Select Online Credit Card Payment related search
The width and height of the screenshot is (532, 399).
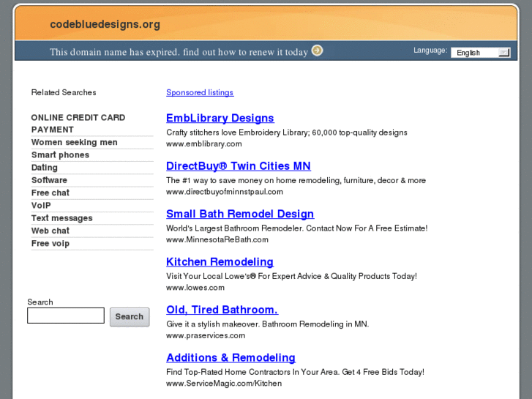point(78,124)
